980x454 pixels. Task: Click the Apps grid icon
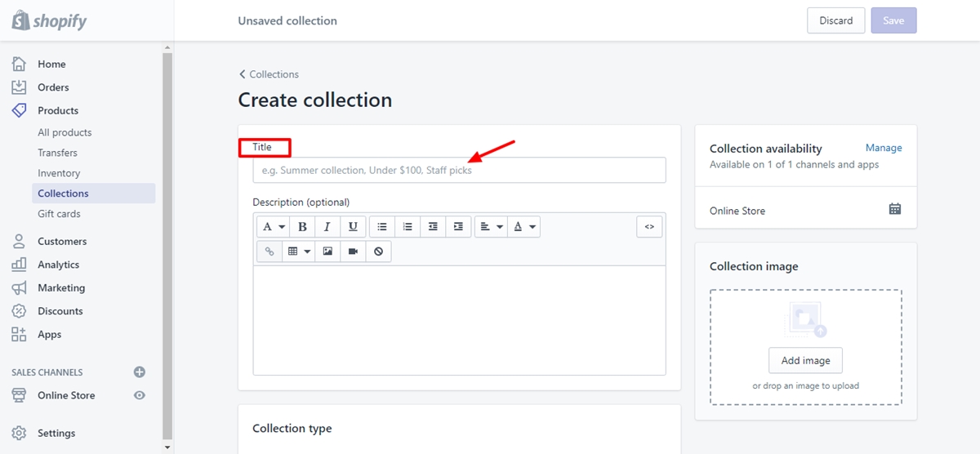click(x=19, y=334)
